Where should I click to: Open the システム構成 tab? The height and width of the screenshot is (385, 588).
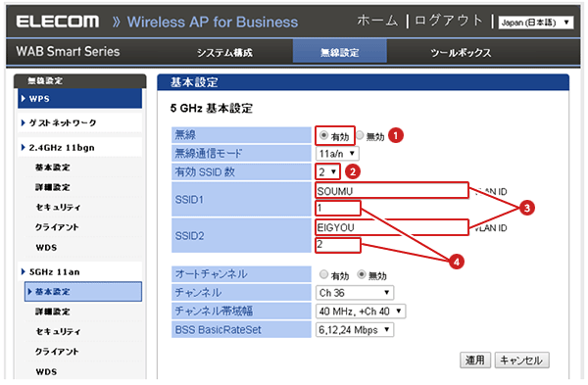[x=225, y=53]
